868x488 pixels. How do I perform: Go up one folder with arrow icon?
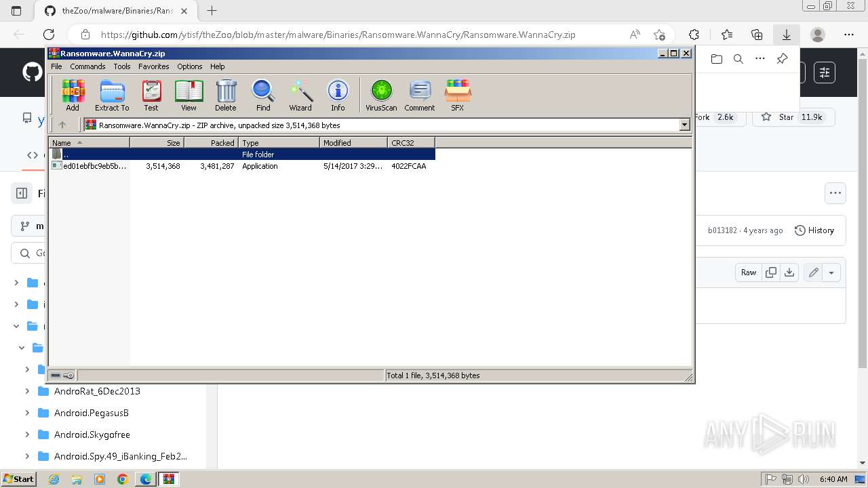(62, 125)
